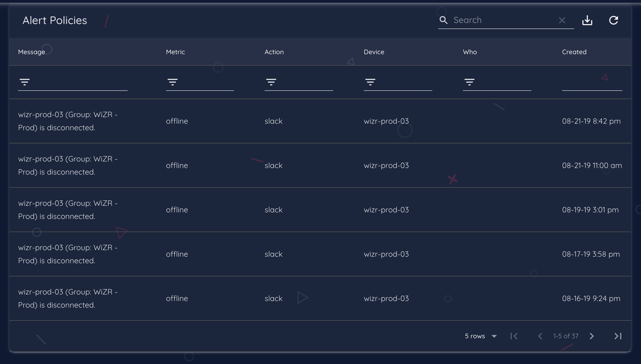Open the 5 rows per-page dropdown
The image size is (641, 364).
481,336
